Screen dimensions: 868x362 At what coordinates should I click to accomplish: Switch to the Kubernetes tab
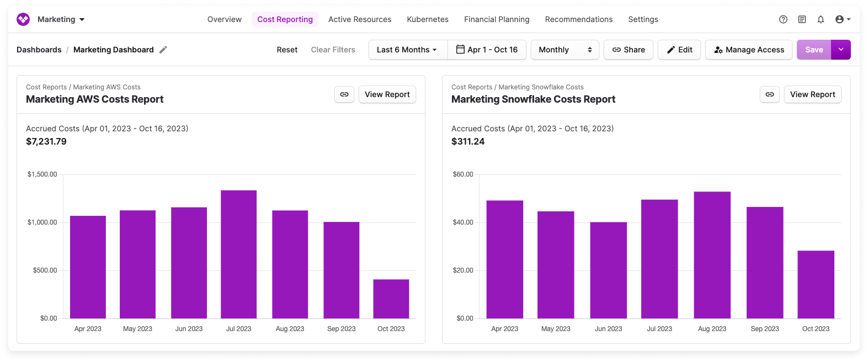point(427,19)
